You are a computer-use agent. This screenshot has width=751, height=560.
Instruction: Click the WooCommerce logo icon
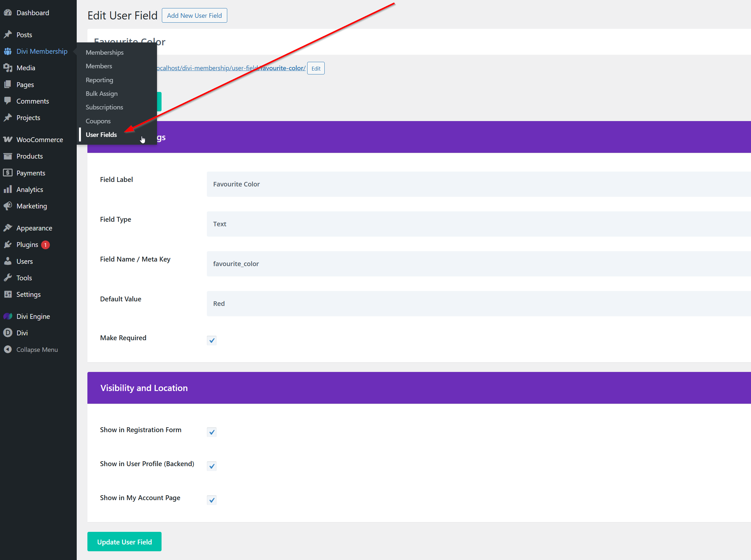click(x=8, y=140)
